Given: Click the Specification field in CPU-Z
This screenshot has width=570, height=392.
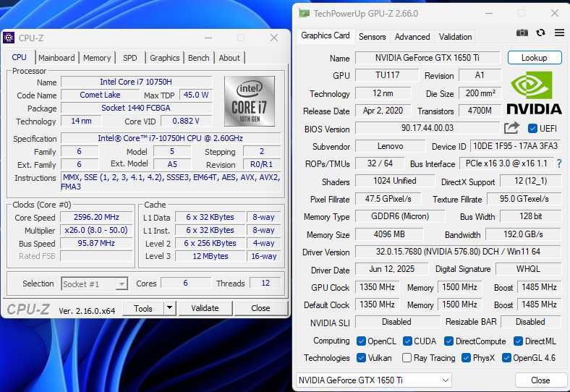Looking at the screenshot, I should [171, 138].
